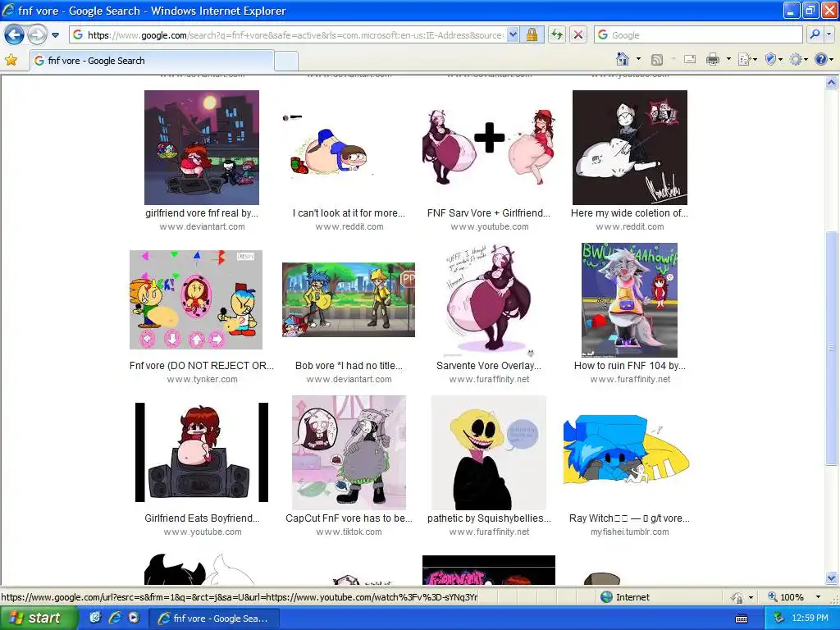Refresh the page with the green arrows icon
This screenshot has height=630, width=840.
(x=557, y=34)
